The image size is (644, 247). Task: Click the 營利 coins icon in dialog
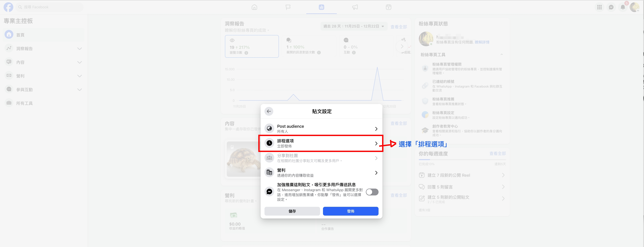(269, 172)
